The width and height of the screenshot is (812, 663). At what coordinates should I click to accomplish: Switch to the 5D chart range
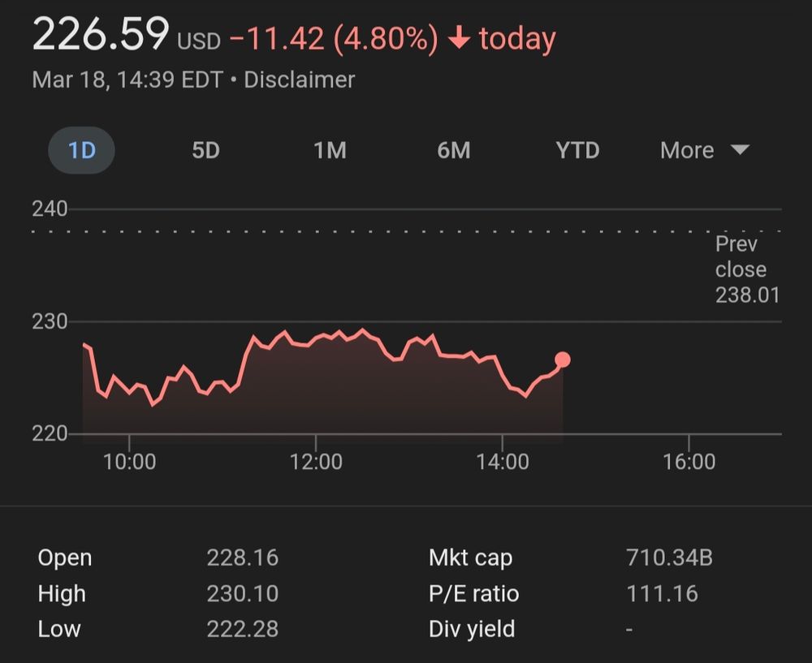click(x=205, y=151)
